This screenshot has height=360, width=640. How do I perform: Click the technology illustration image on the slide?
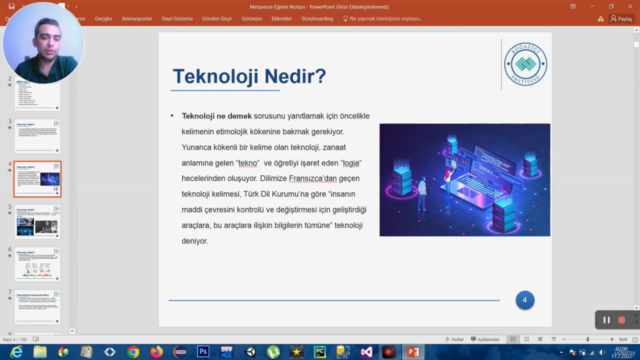[x=465, y=180]
